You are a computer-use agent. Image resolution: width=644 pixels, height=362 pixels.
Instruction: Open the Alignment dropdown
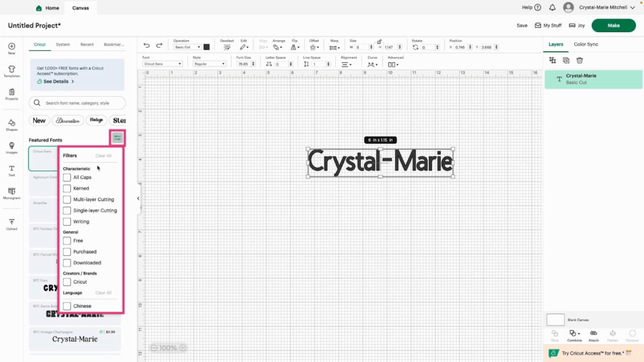[x=347, y=65]
